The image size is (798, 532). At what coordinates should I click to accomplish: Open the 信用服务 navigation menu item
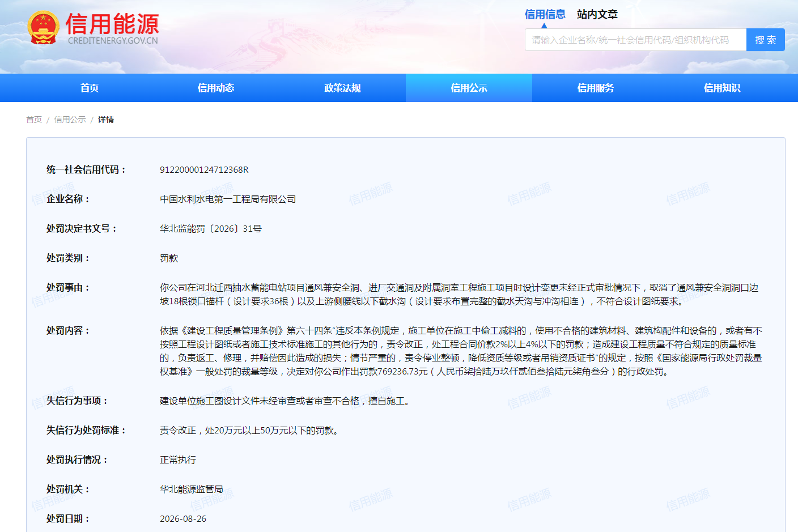[x=595, y=88]
